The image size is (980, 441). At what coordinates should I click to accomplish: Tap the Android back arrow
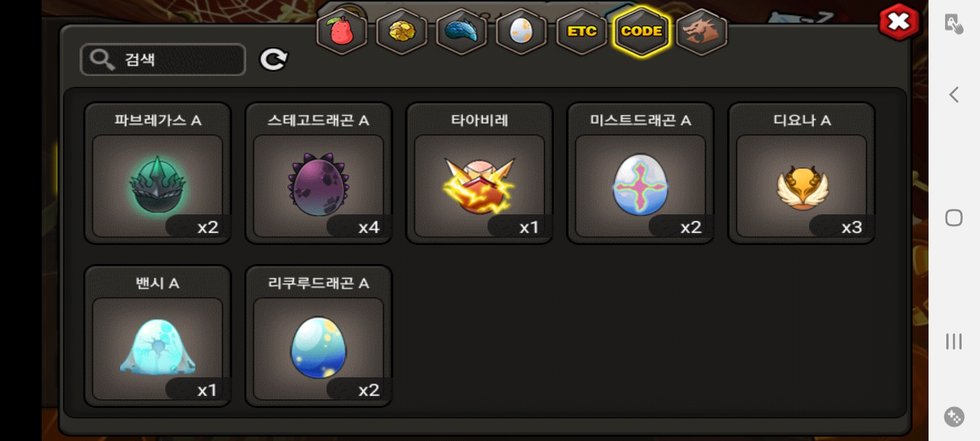[x=954, y=94]
